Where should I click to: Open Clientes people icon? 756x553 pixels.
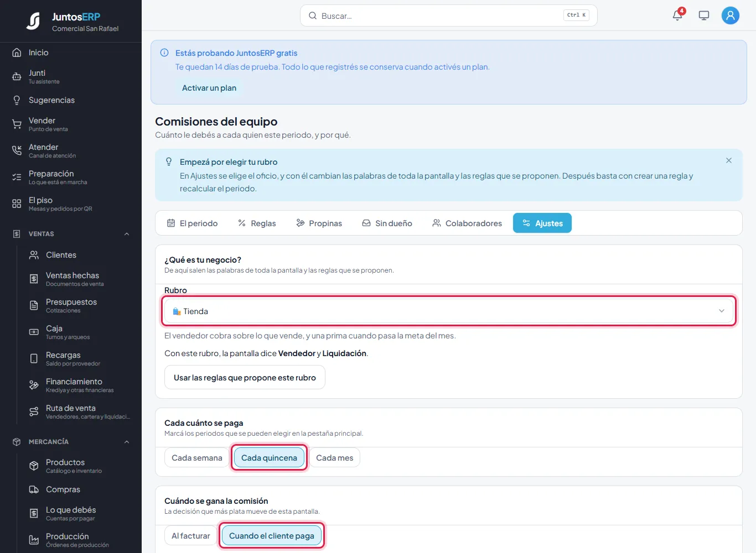(x=34, y=255)
